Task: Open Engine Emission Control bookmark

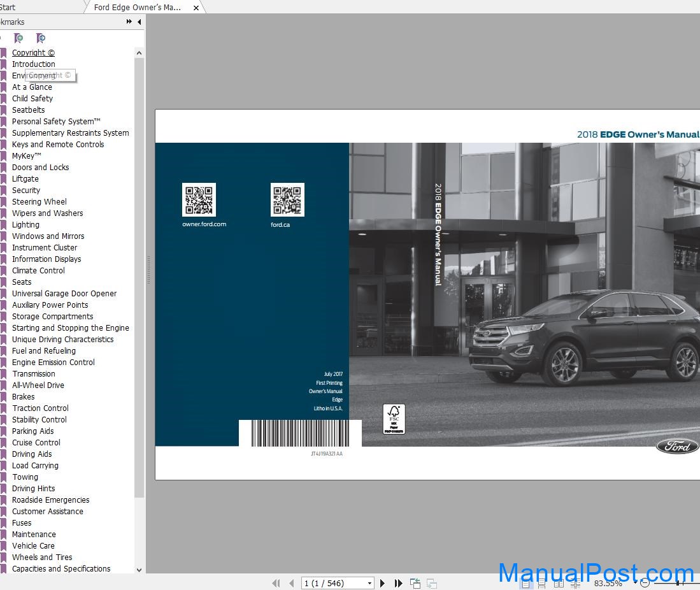Action: pos(54,362)
